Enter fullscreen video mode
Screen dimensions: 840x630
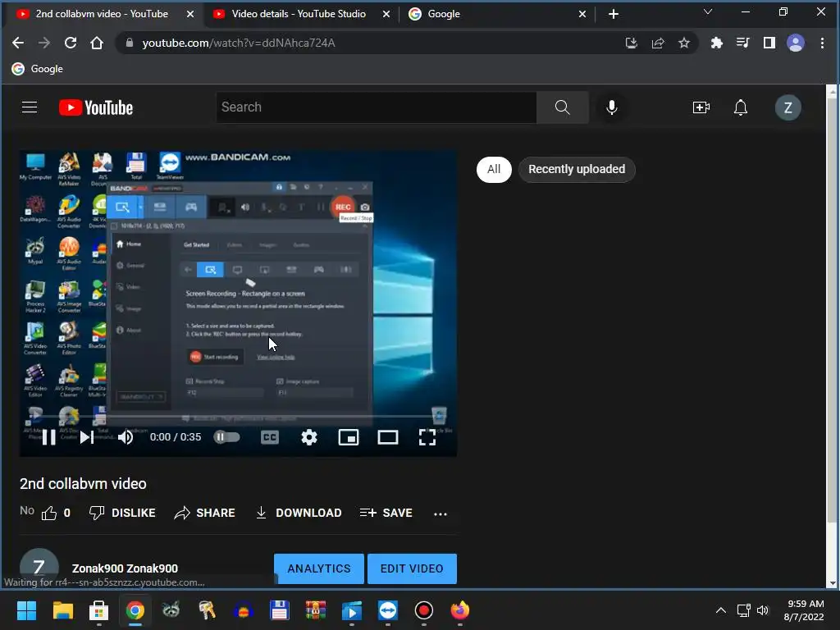427,438
